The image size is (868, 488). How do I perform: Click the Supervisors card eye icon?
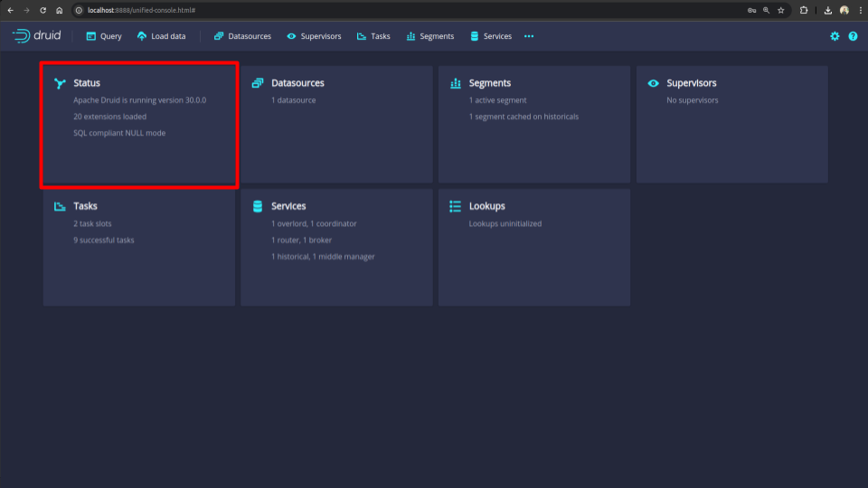click(x=654, y=83)
